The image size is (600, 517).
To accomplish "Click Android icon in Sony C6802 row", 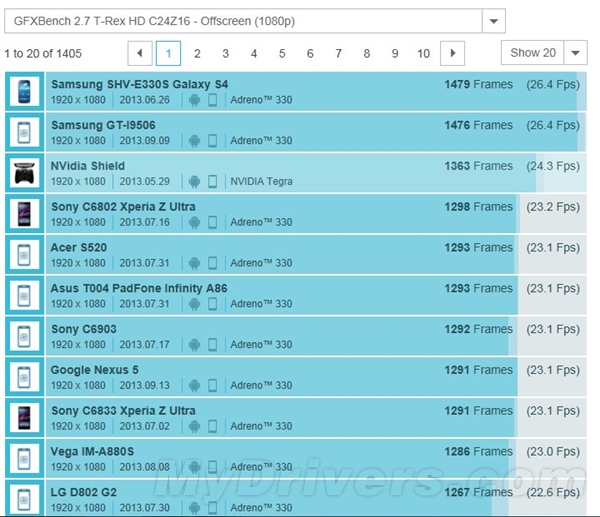I will tap(194, 222).
